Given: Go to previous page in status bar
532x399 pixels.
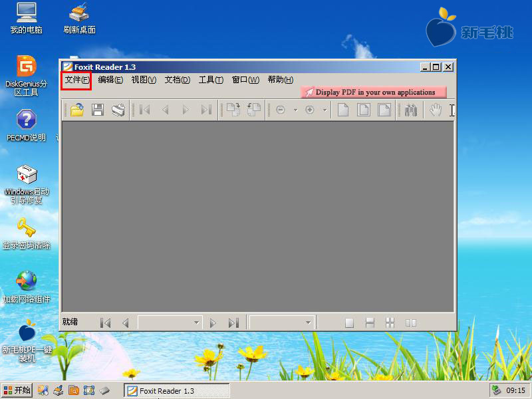Looking at the screenshot, I should coord(126,323).
